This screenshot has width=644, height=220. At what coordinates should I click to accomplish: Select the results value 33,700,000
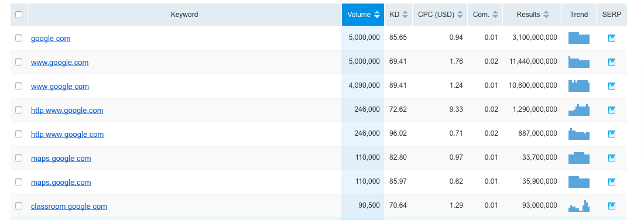[540, 157]
